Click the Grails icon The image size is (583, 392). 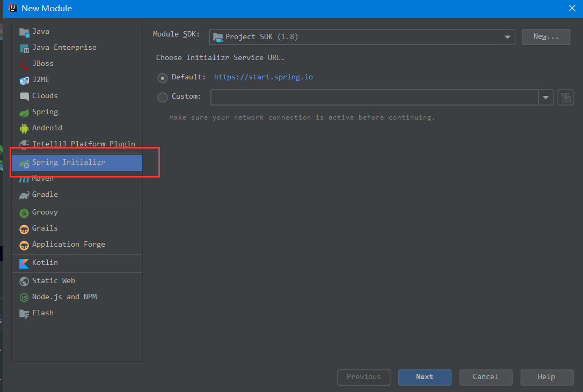24,229
